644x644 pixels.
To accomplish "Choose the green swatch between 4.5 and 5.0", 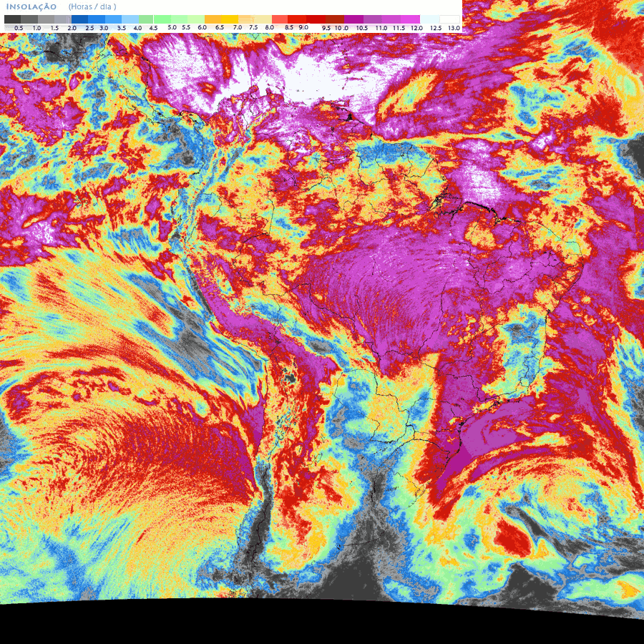I will 162,19.
